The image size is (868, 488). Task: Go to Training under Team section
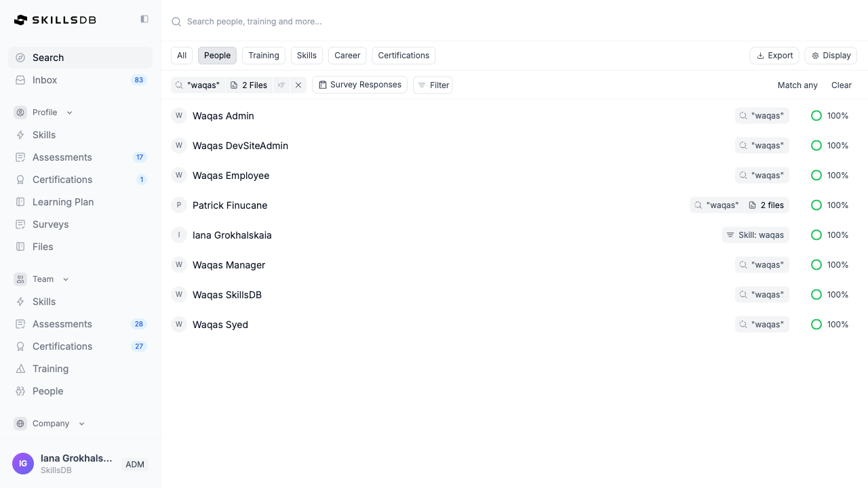click(50, 369)
